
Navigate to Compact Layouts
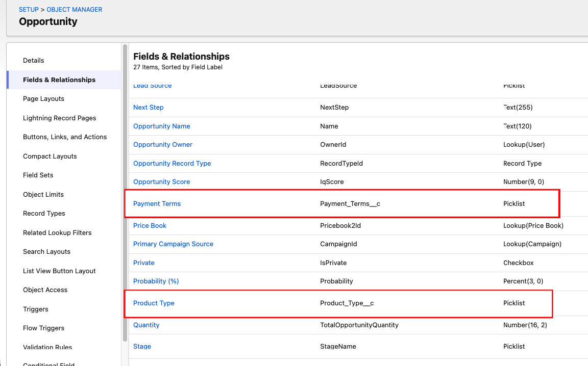click(x=50, y=156)
